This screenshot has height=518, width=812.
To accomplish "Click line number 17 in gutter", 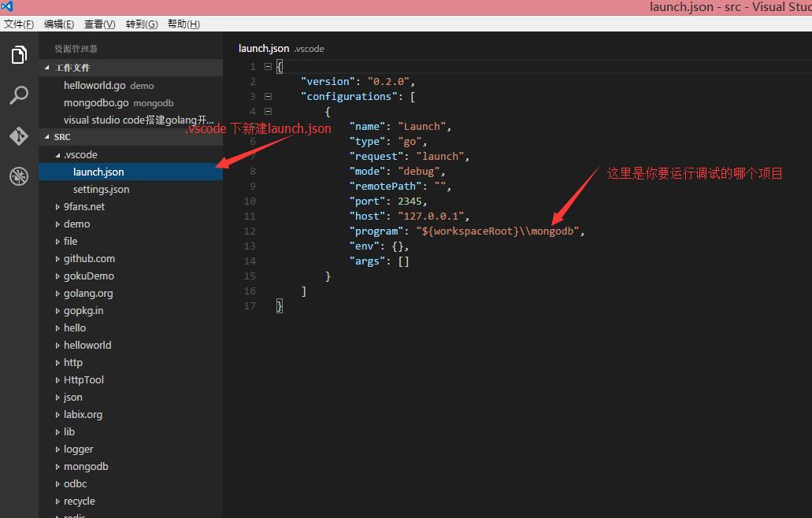I will pos(250,306).
